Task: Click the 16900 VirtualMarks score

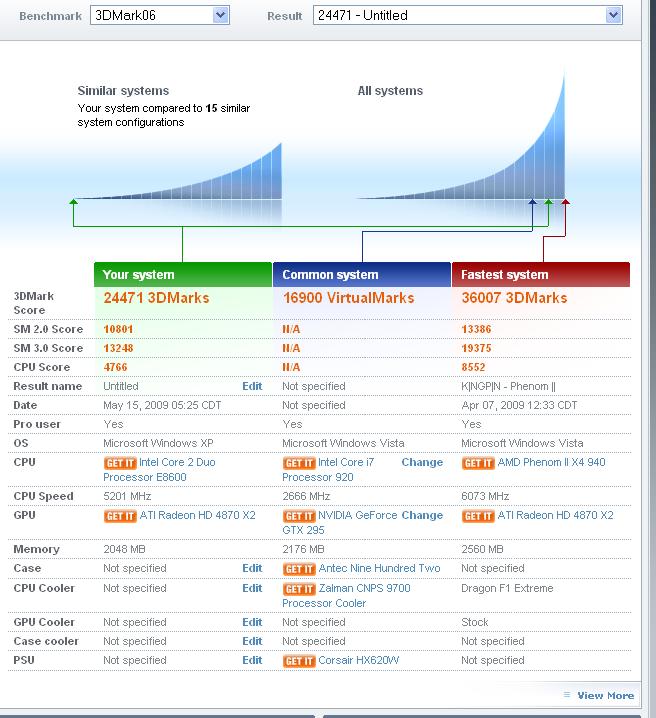Action: 348,298
